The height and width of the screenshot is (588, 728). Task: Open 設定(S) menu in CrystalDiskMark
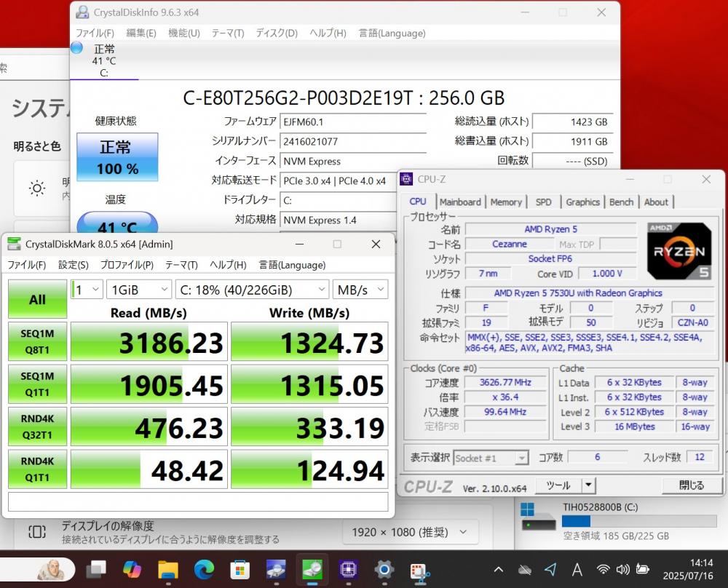74,265
